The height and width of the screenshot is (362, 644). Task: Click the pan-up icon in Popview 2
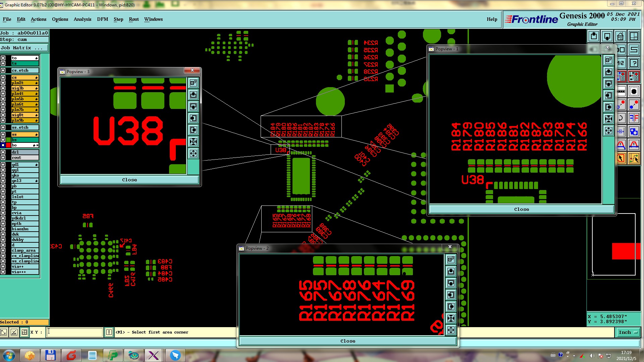click(451, 271)
